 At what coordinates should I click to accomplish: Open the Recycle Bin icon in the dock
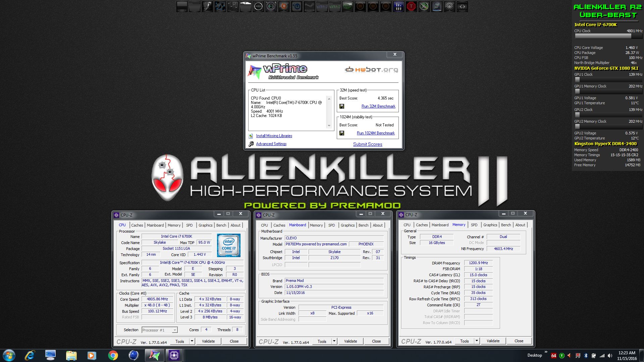tap(462, 6)
